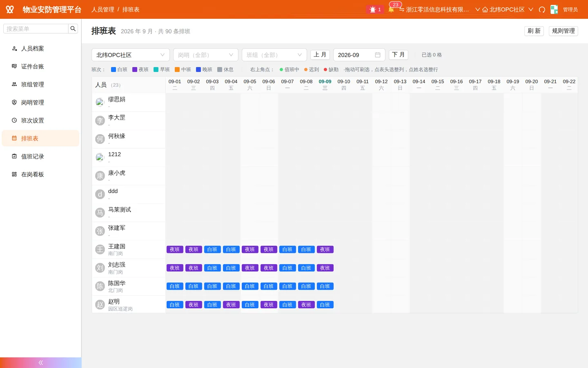Open the 北纬OPC社区 header community dropdown
The width and height of the screenshot is (588, 368).
(508, 9)
